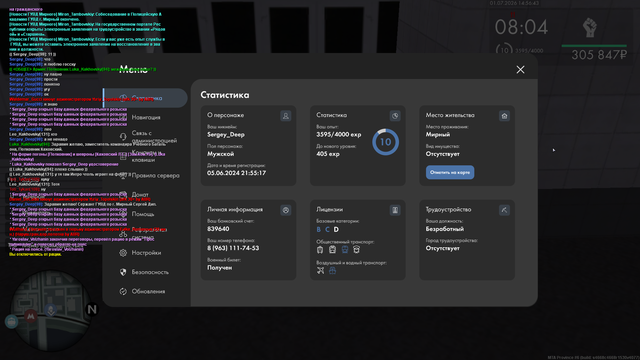Click the Трудоустройство pickaxe icon

pyautogui.click(x=504, y=210)
